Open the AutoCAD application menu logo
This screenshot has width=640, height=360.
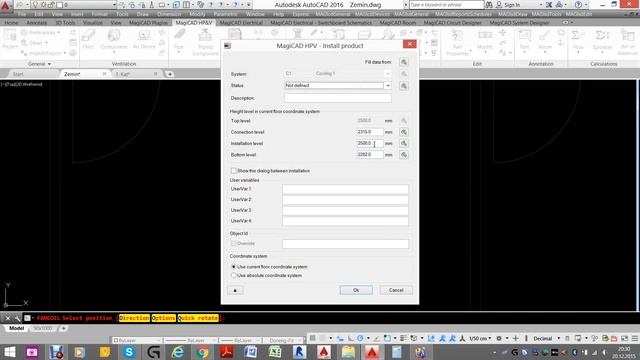point(5,5)
